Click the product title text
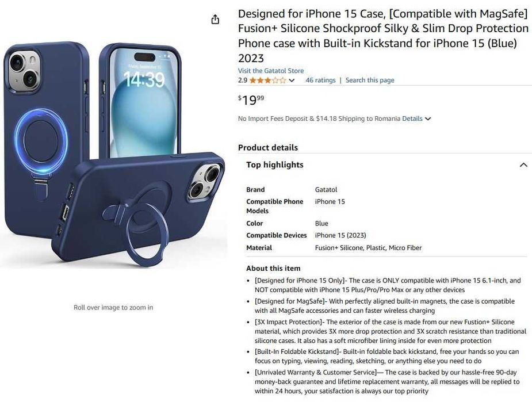The width and height of the screenshot is (532, 402). (383, 36)
